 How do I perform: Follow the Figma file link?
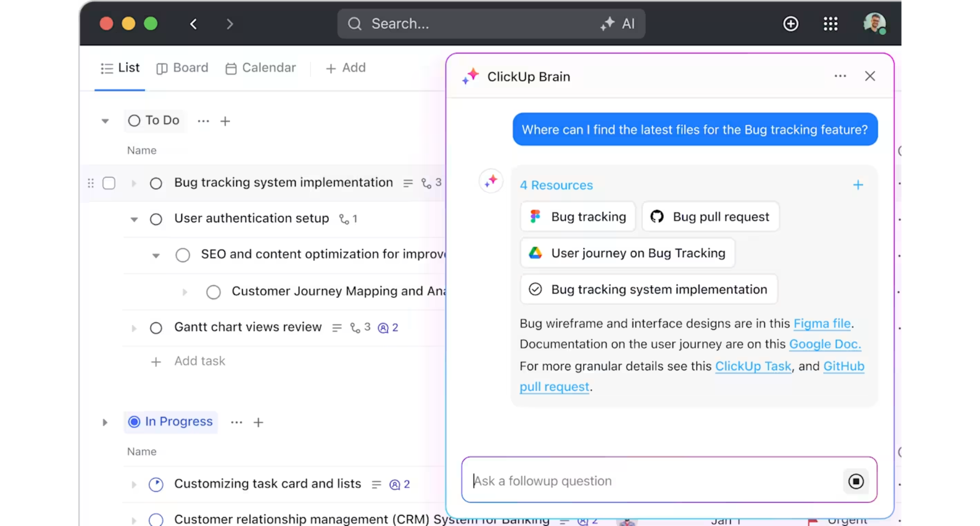(822, 323)
